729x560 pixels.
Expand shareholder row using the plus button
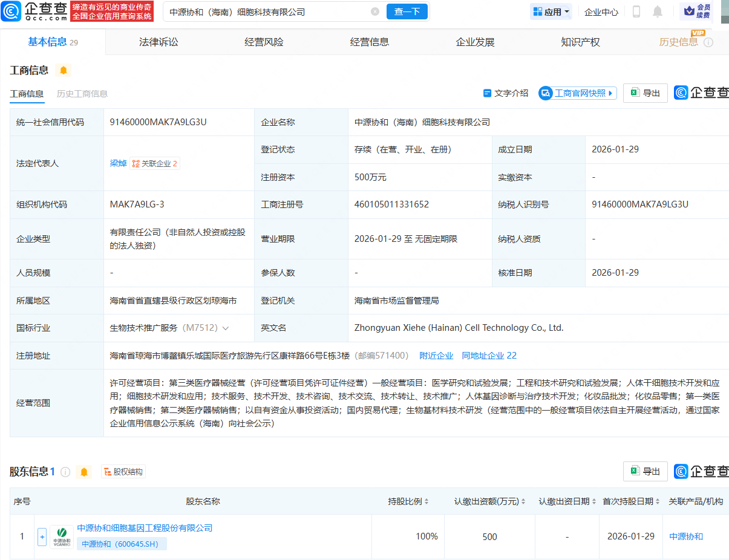tap(42, 536)
